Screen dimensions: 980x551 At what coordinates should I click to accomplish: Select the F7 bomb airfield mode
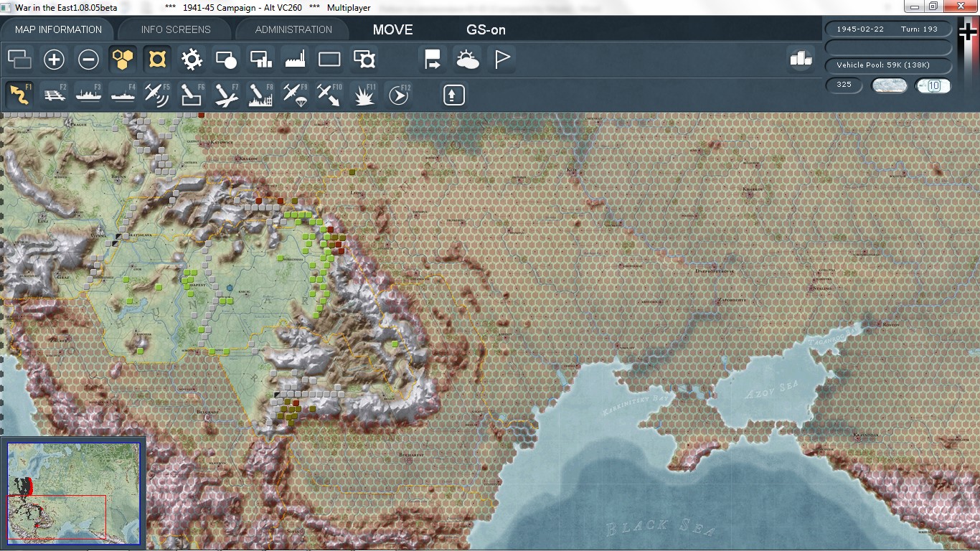click(226, 95)
